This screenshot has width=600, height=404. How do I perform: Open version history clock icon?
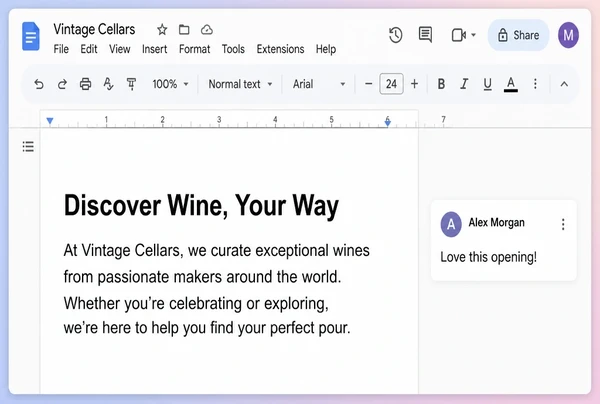point(395,35)
